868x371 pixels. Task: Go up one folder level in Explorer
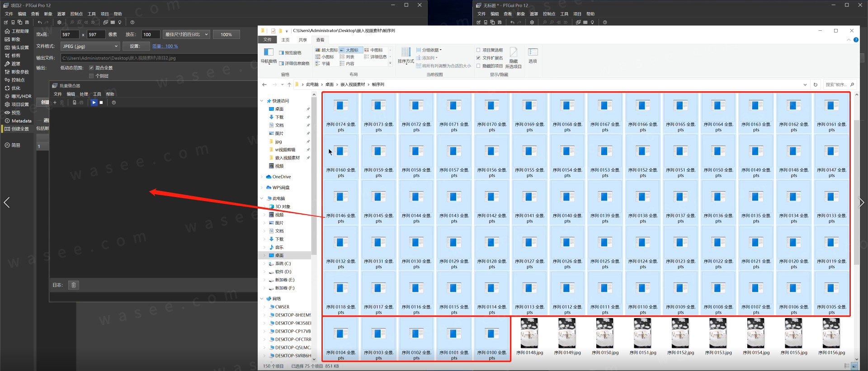[x=289, y=85]
